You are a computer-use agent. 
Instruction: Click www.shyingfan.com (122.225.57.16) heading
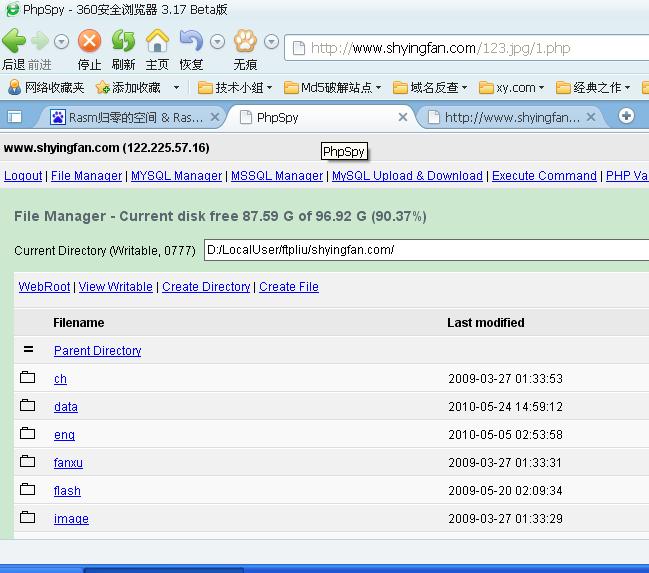pyautogui.click(x=106, y=148)
